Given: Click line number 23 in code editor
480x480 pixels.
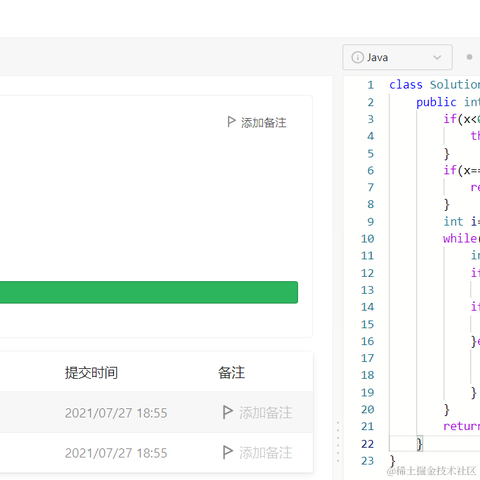Looking at the screenshot, I should pyautogui.click(x=368, y=461).
